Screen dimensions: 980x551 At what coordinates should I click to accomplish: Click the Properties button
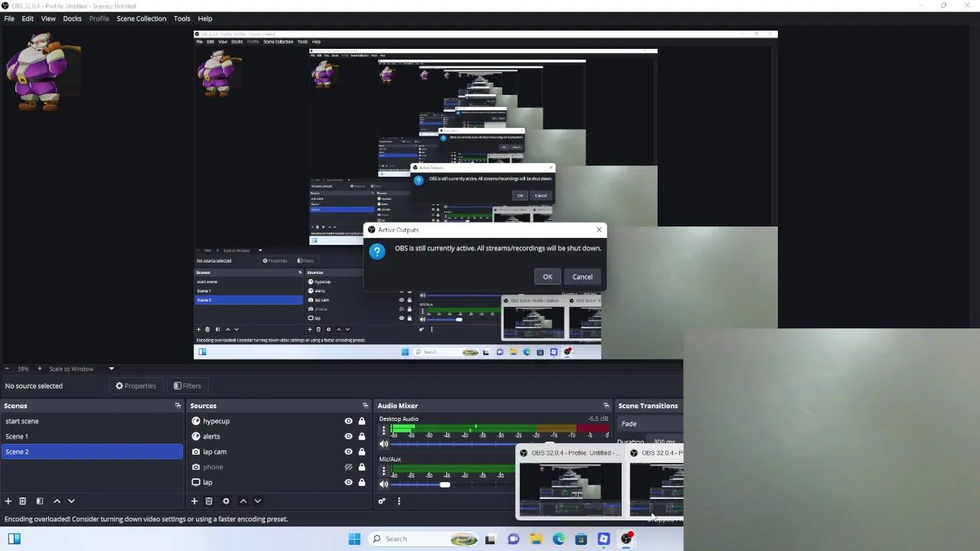click(x=136, y=386)
